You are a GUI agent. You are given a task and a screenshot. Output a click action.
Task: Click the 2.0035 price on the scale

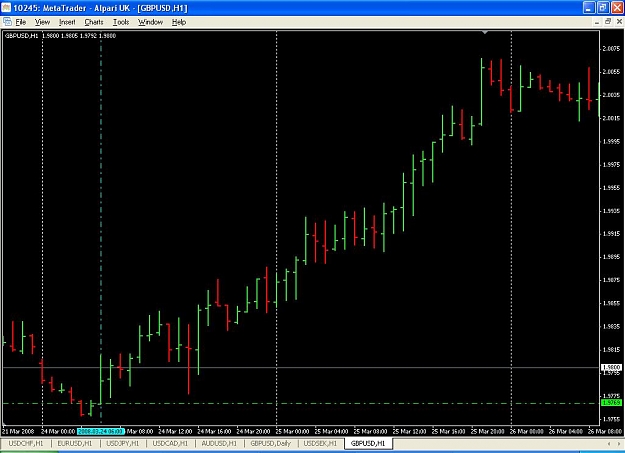(611, 95)
